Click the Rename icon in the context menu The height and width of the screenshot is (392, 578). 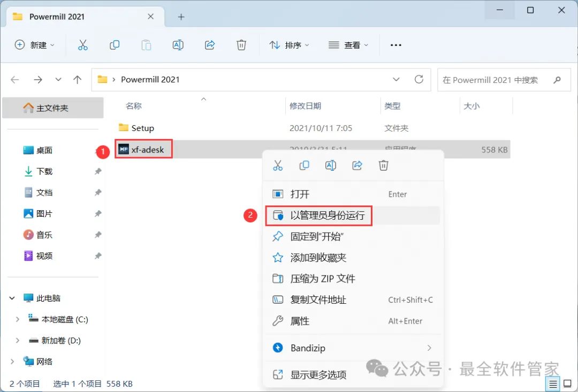coord(331,165)
